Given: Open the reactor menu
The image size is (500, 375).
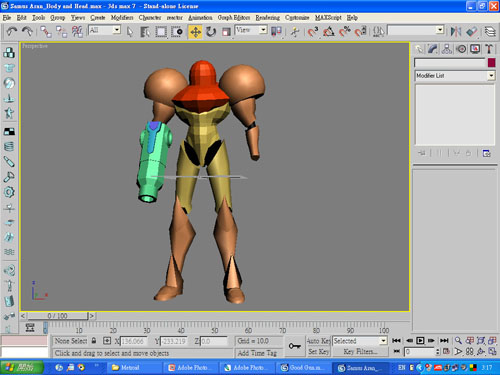Looking at the screenshot, I should [x=175, y=17].
